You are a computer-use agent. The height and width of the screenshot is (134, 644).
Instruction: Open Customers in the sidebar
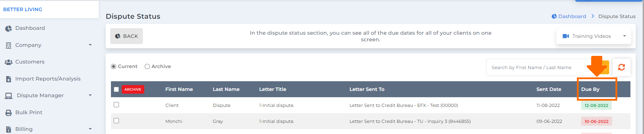pyautogui.click(x=30, y=62)
